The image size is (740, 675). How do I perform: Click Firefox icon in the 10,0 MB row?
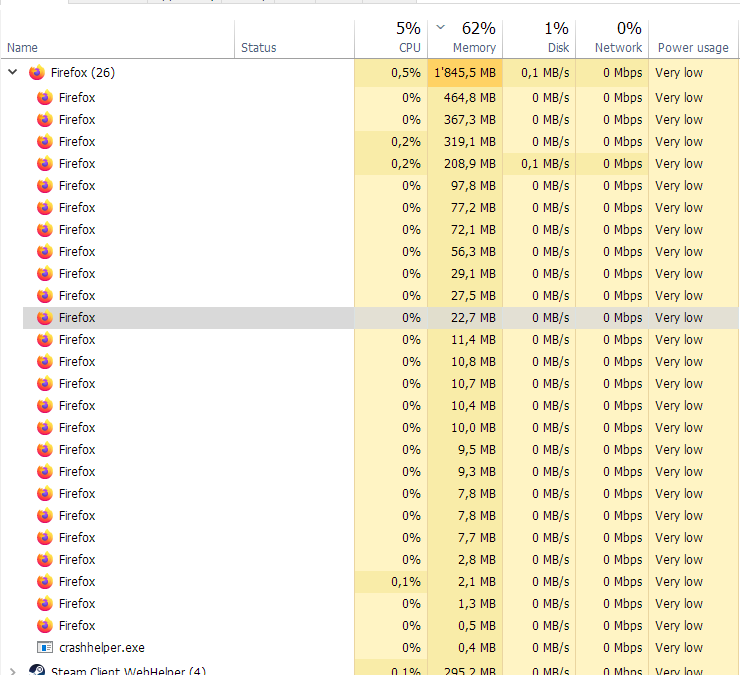pyautogui.click(x=45, y=428)
